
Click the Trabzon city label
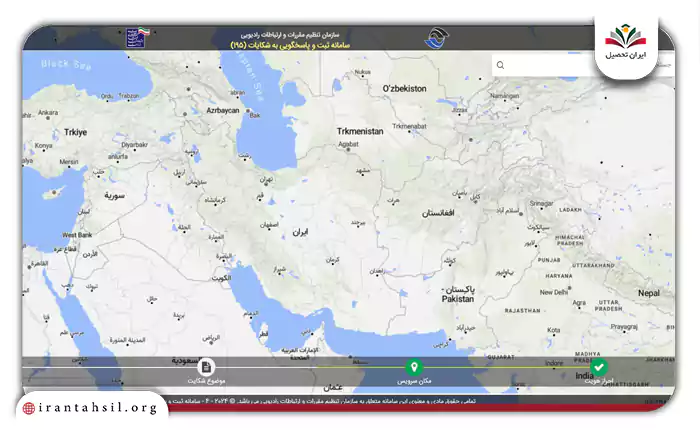129,96
